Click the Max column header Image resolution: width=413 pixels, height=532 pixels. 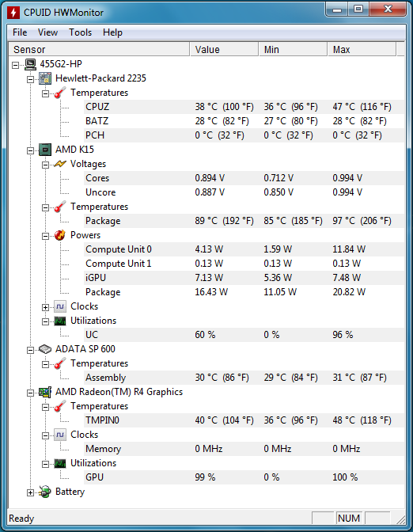(362, 50)
